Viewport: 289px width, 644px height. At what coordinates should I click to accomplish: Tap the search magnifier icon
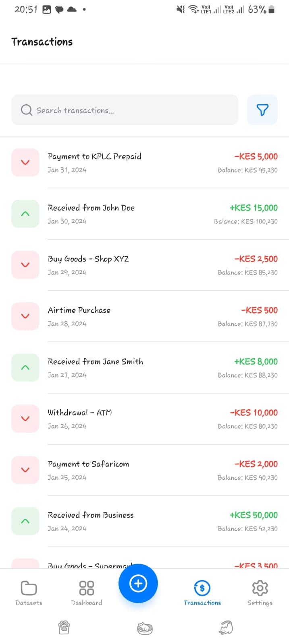point(26,109)
